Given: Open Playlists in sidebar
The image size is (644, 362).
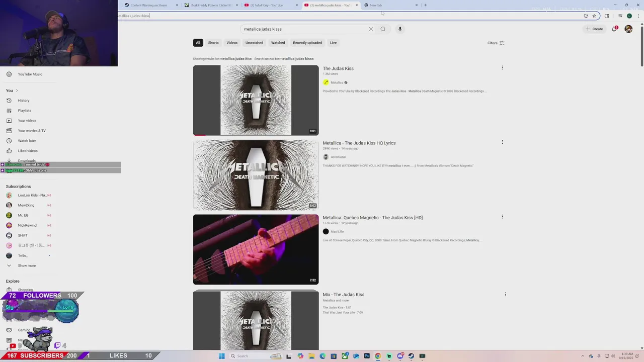Looking at the screenshot, I should coord(25,111).
